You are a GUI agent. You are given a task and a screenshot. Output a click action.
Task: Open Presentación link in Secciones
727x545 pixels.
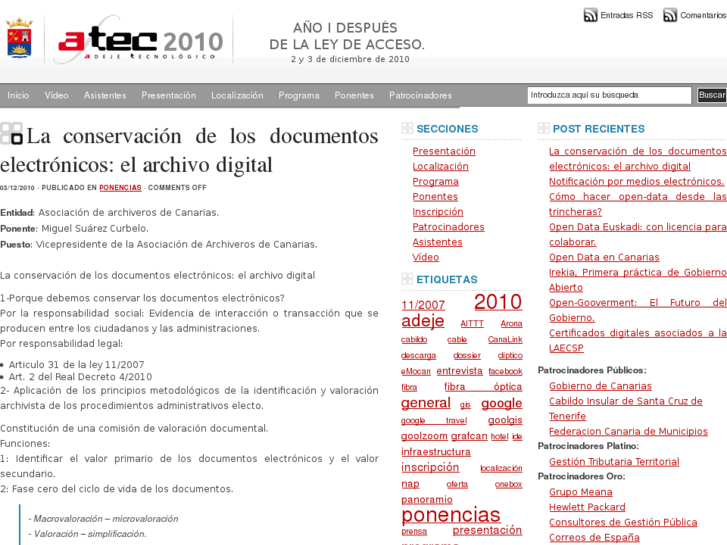coord(444,151)
